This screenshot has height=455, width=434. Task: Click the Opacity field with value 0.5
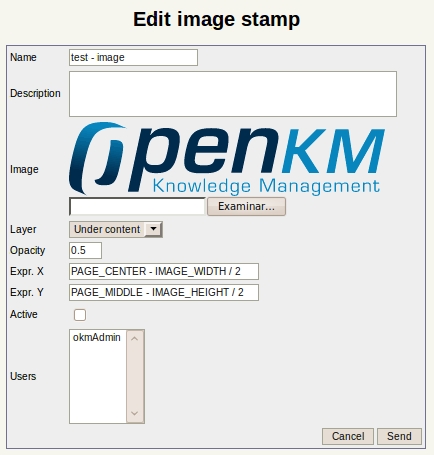click(x=85, y=250)
